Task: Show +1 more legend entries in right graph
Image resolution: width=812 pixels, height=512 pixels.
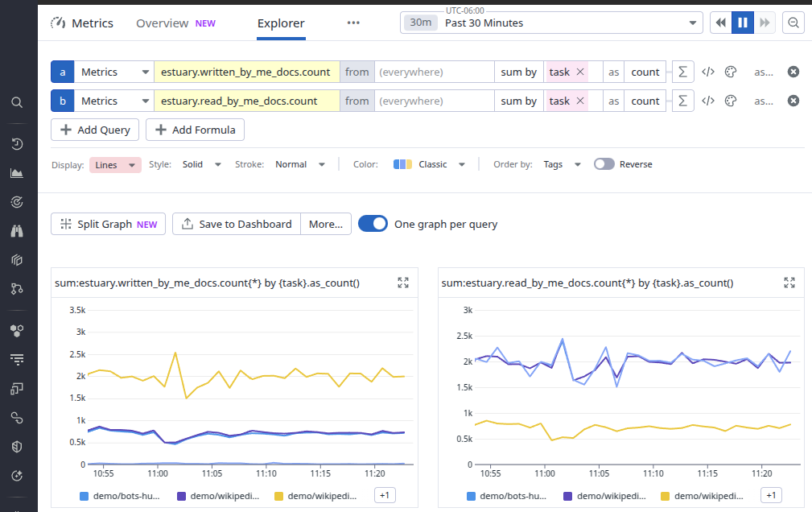Action: pos(771,495)
